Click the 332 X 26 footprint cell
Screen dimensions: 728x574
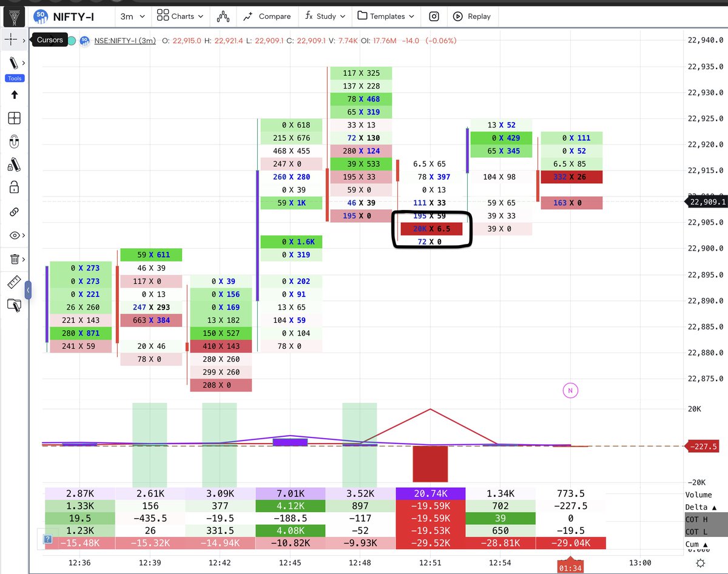tap(571, 177)
